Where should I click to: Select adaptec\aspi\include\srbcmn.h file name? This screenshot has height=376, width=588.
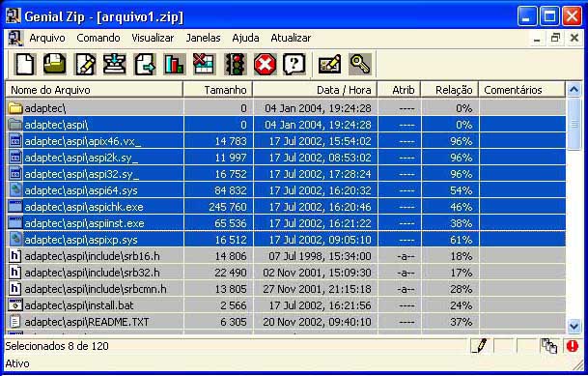(96, 289)
